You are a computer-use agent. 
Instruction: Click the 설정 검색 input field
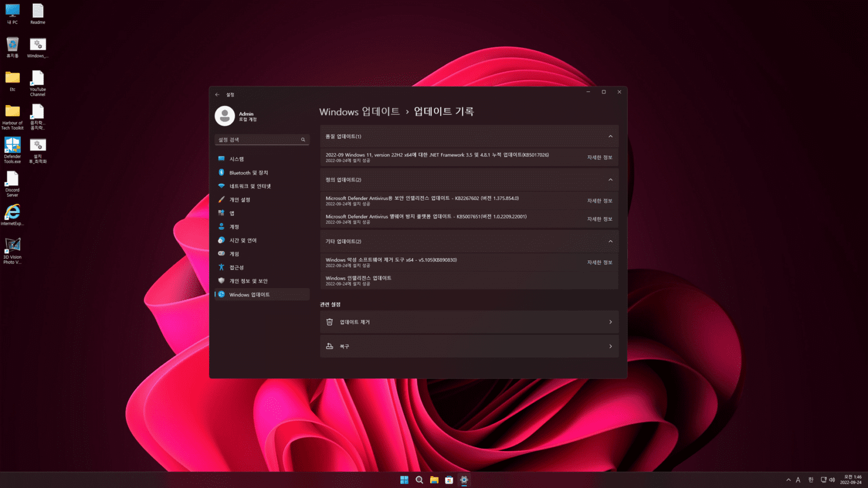[262, 140]
